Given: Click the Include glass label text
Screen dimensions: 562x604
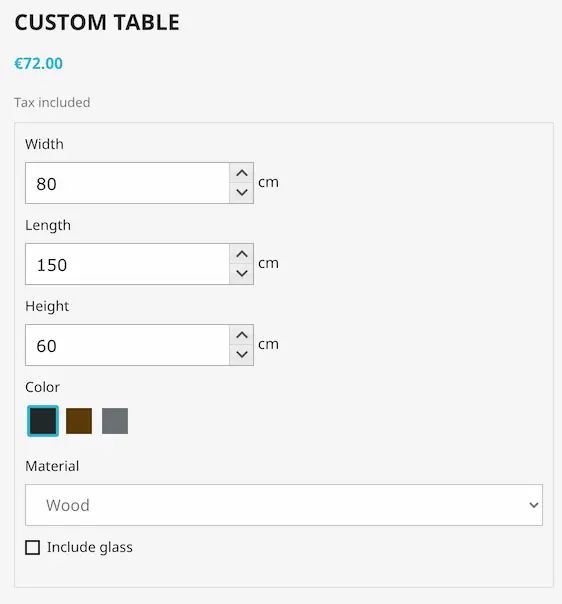Looking at the screenshot, I should click(90, 547).
